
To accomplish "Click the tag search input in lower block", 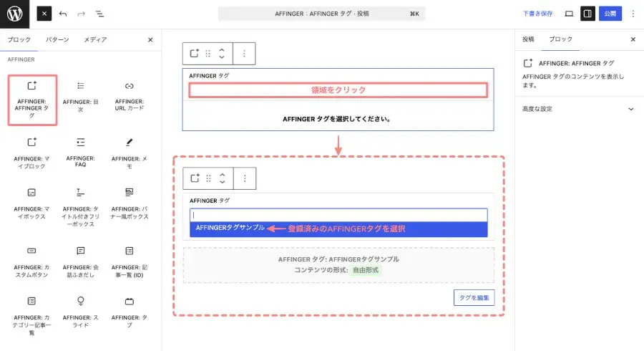I will (338, 215).
